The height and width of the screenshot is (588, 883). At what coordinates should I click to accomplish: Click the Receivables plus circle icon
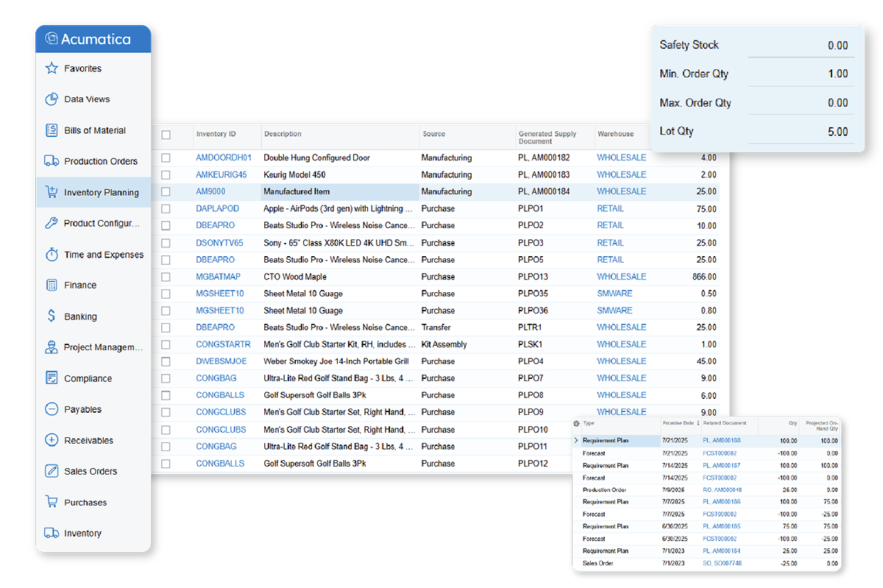(52, 440)
